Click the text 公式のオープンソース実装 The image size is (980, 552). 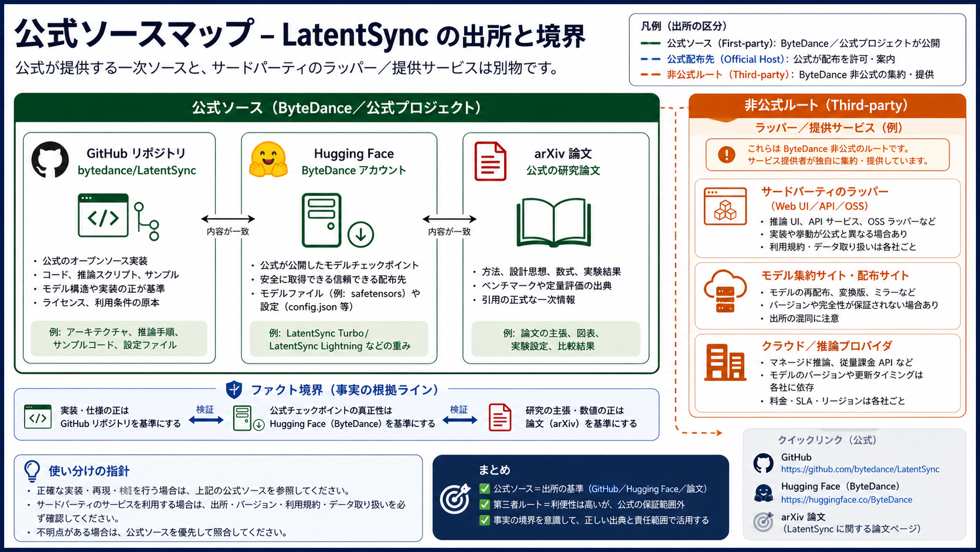(x=95, y=260)
